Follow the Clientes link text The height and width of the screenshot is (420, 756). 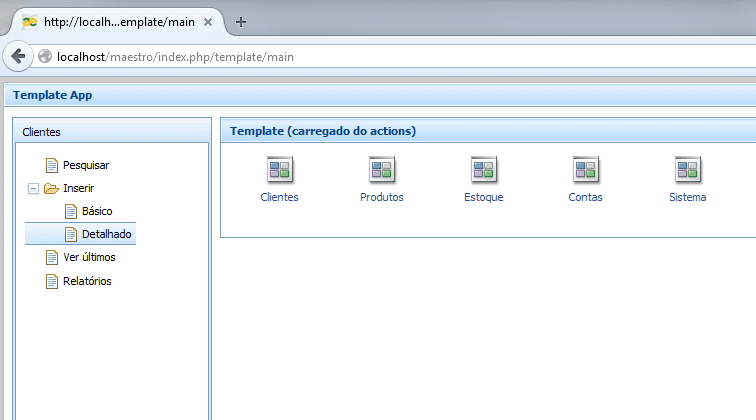[279, 197]
